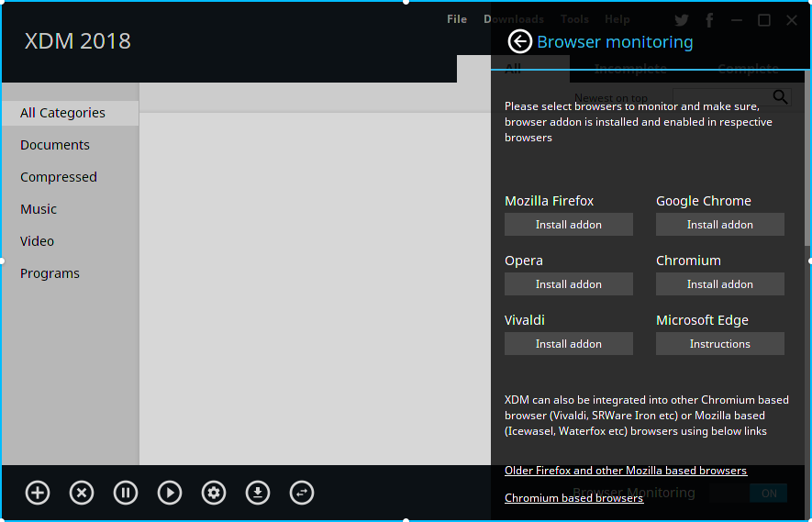The width and height of the screenshot is (812, 522).
Task: Click the back arrow beside Browser monitoring
Action: pyautogui.click(x=519, y=41)
